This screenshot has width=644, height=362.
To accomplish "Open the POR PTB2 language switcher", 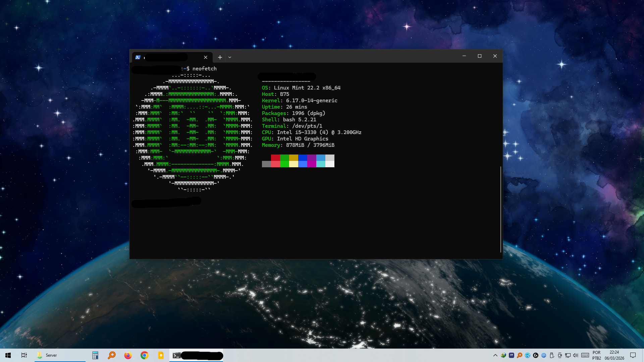I will click(x=597, y=355).
